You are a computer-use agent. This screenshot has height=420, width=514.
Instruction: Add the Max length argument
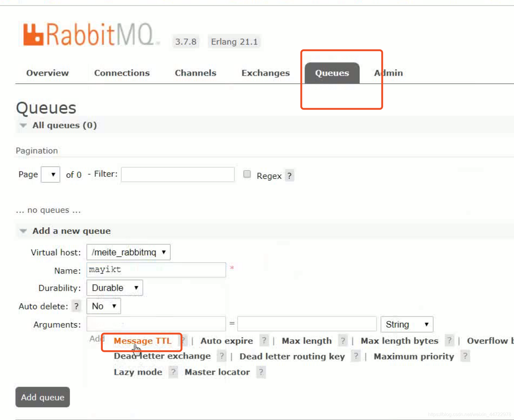[307, 341]
